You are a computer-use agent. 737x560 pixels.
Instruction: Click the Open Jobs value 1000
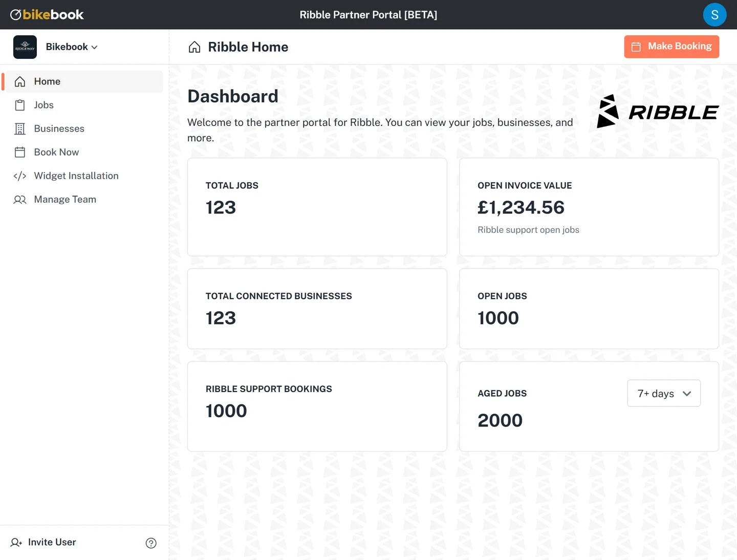pyautogui.click(x=498, y=318)
